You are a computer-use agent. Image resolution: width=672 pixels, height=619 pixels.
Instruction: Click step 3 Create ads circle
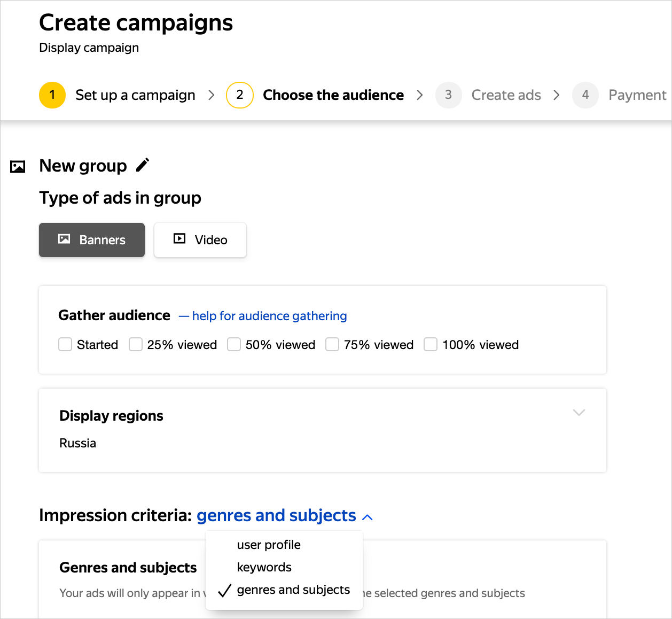pos(448,95)
